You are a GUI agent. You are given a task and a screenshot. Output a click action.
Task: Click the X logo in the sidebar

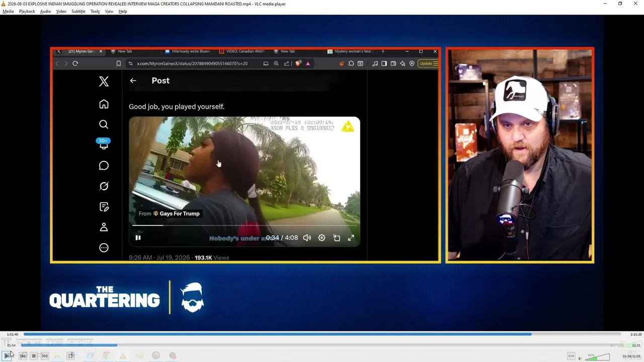(104, 81)
